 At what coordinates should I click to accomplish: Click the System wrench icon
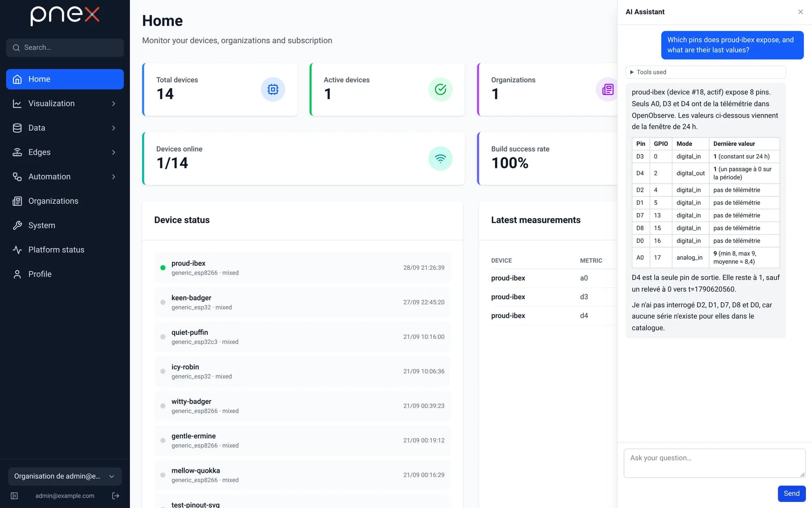pos(17,226)
